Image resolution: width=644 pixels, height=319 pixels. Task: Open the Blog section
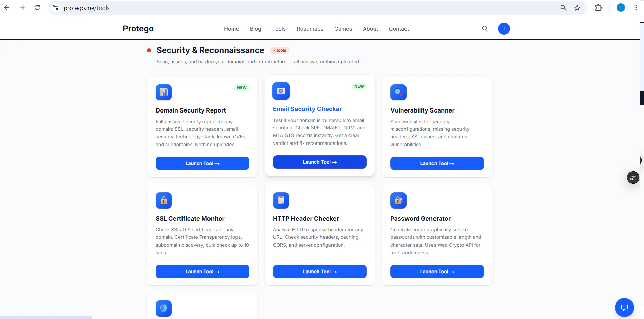pos(255,29)
